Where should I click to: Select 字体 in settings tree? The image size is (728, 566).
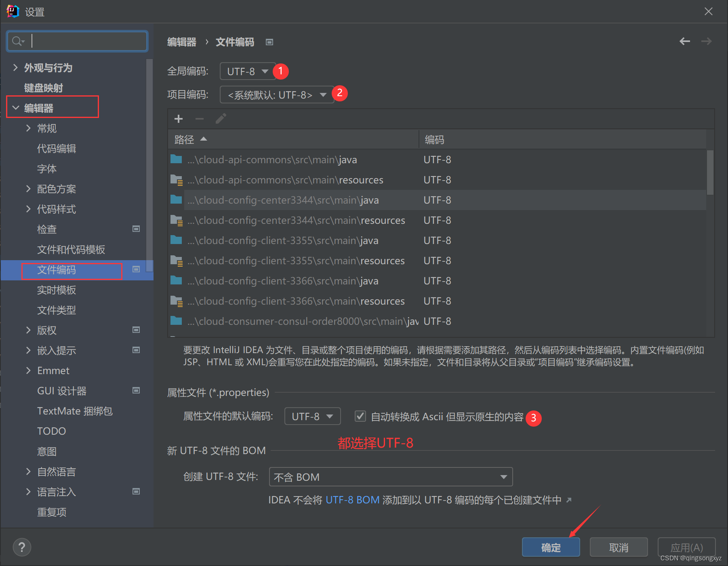coord(47,169)
